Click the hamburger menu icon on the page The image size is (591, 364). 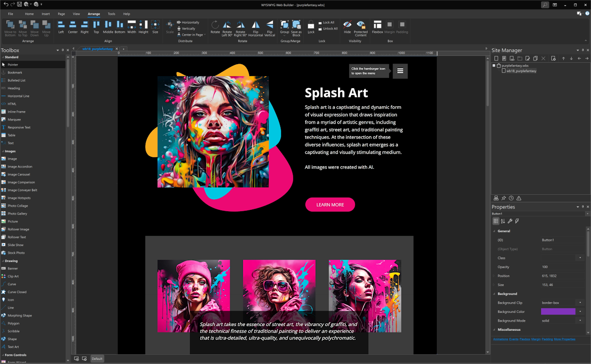click(x=400, y=71)
